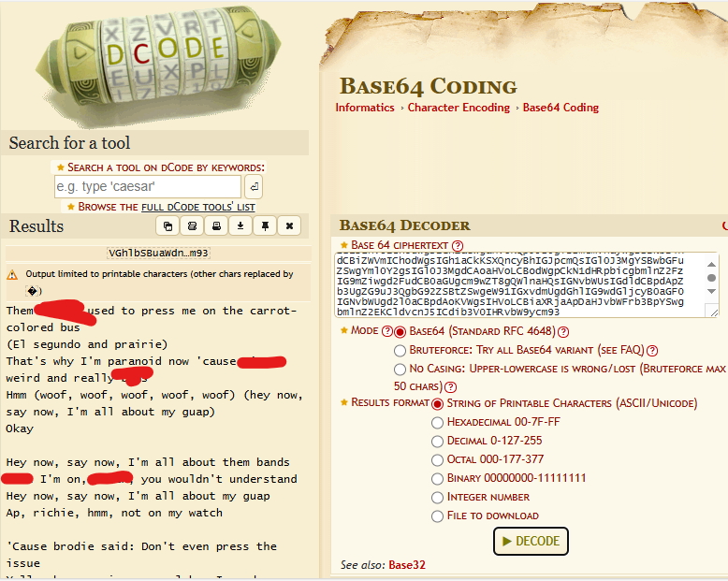Click the green DECODE button
The width and height of the screenshot is (728, 581).
tap(531, 541)
